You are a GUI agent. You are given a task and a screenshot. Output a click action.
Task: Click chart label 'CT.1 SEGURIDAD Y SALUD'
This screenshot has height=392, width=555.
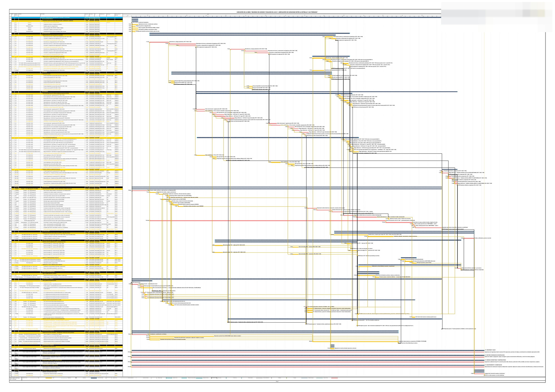pyautogui.click(x=490, y=350)
